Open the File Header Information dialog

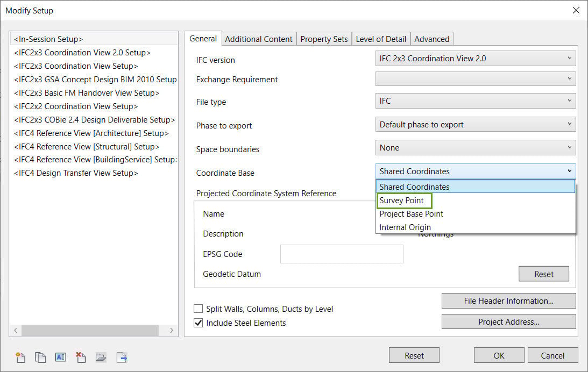508,301
